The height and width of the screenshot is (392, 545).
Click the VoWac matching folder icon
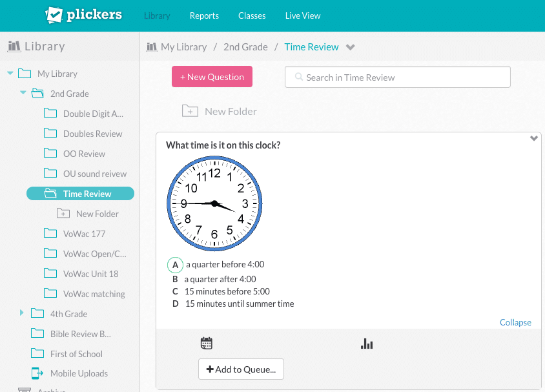click(50, 293)
